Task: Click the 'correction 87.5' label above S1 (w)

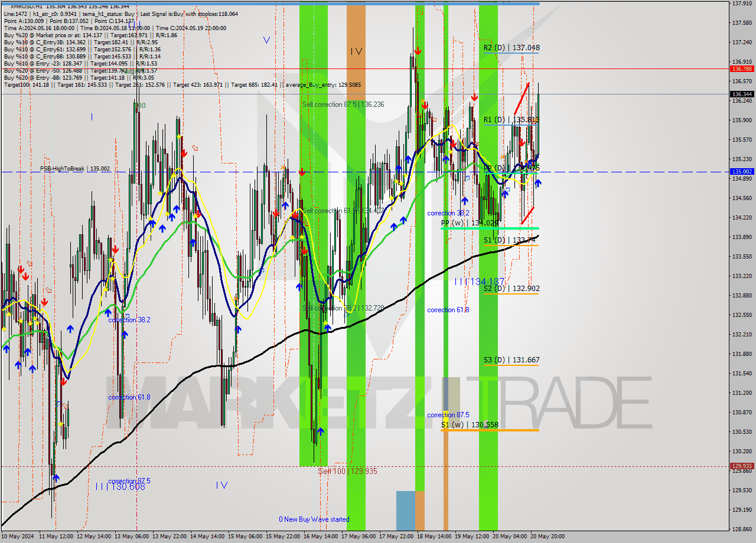Action: coord(448,415)
